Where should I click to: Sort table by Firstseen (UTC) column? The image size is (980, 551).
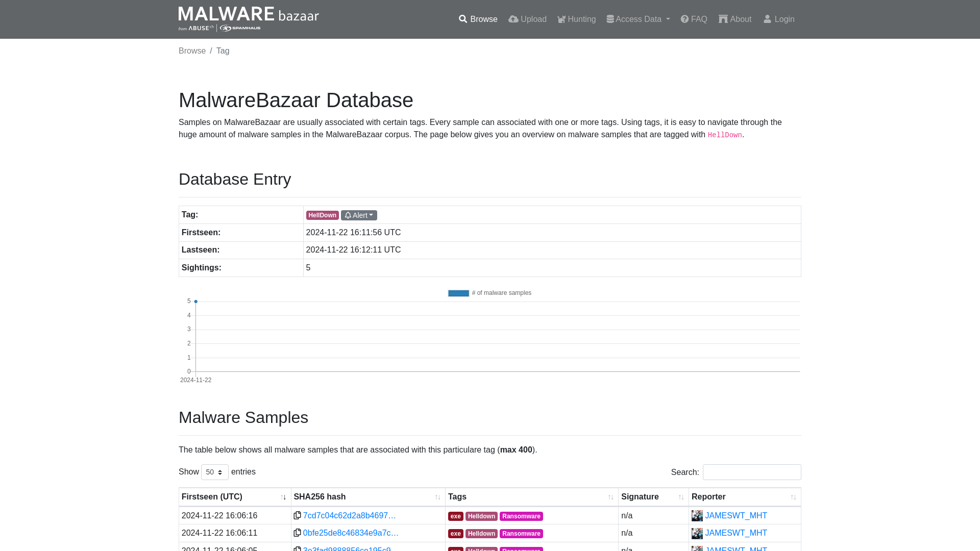pos(235,497)
